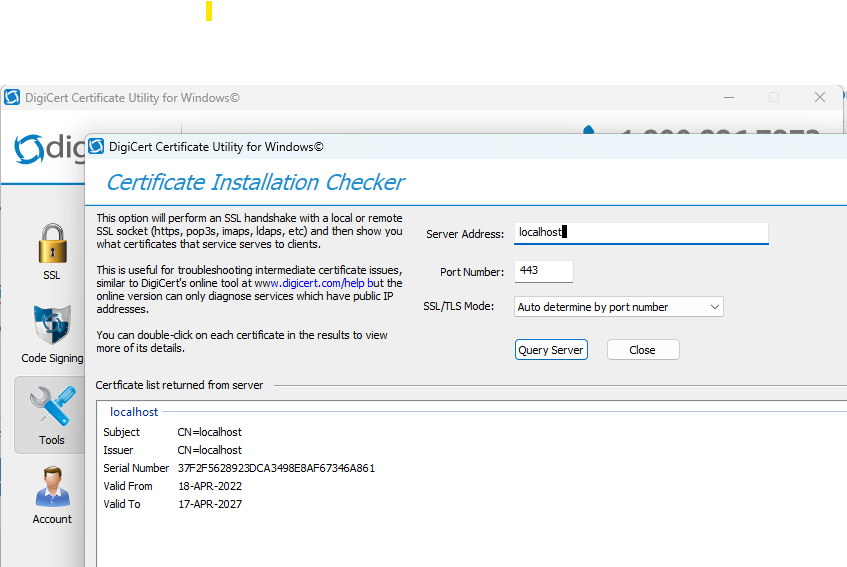Click the Certificate Installation Checker dialog title icon

(x=96, y=146)
